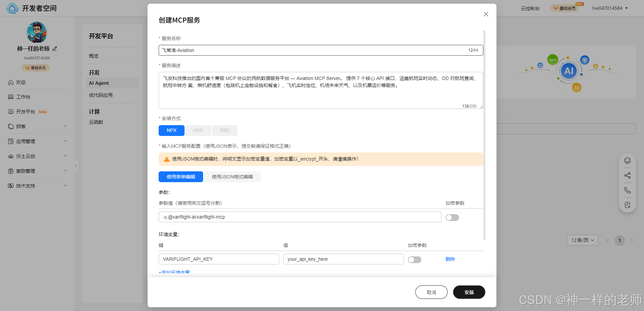Open 低代码应用 menu item
The width and height of the screenshot is (644, 311).
pos(101,95)
